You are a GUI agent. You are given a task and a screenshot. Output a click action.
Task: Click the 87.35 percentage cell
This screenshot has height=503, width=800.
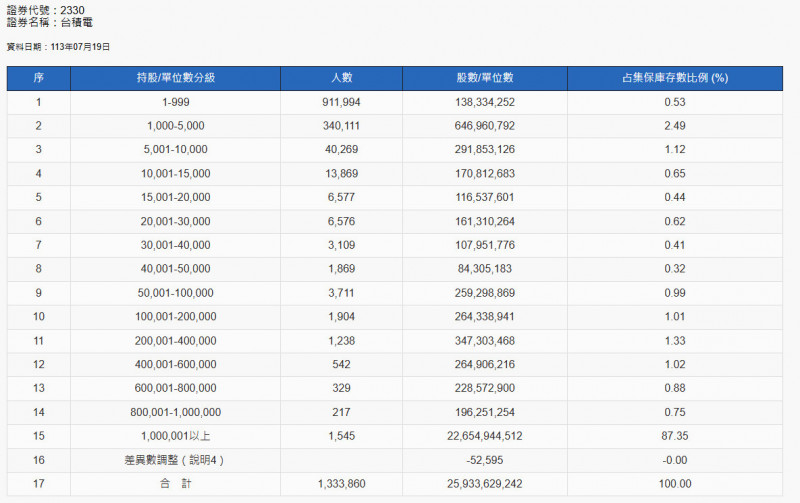point(675,436)
